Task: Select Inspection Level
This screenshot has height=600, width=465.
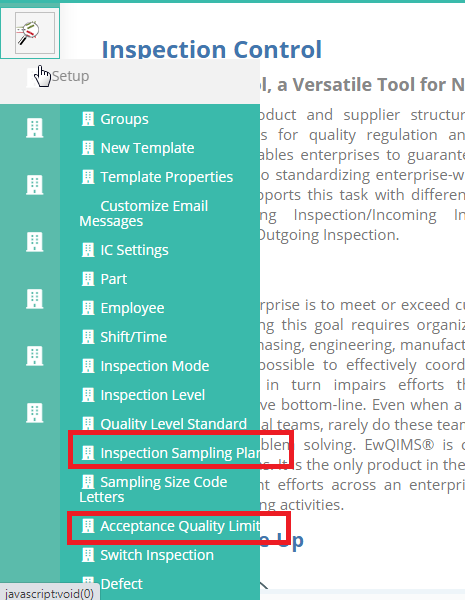Action: coord(153,395)
